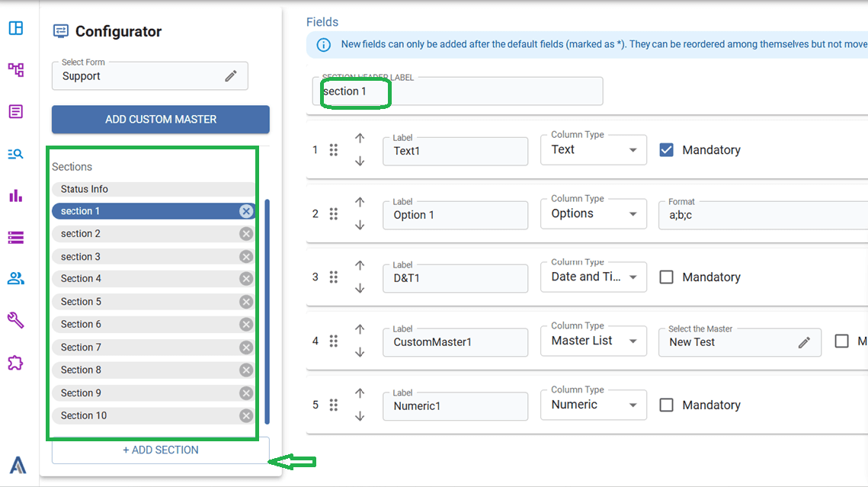Viewport: 868px width, 487px height.
Task: Click the Label field containing Text1
Action: (455, 151)
